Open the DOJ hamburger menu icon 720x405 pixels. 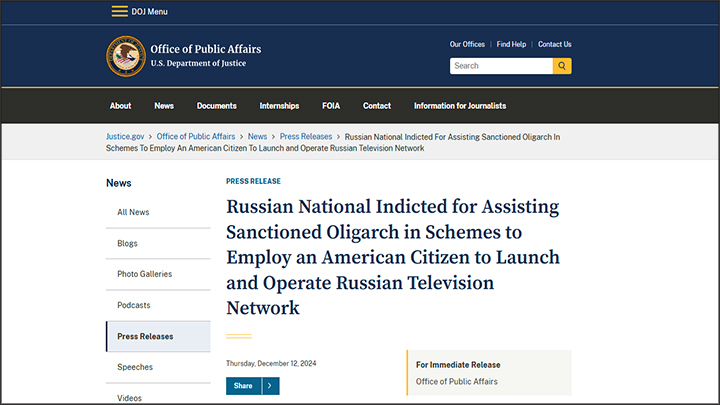pos(119,11)
